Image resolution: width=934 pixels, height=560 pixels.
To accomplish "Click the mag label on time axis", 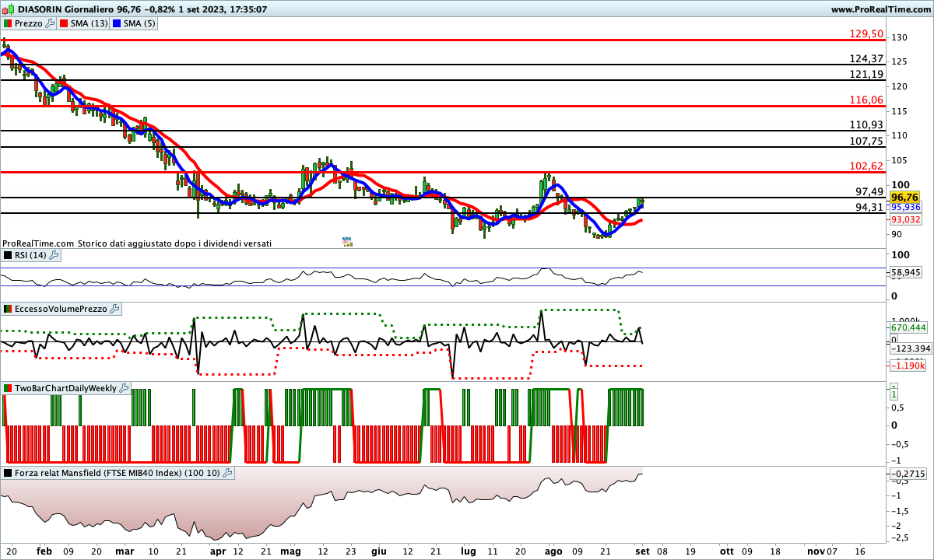I will [x=290, y=551].
